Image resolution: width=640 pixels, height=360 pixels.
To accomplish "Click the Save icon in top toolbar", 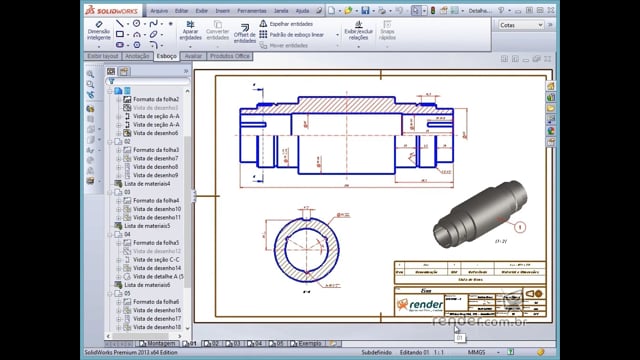I will 365,11.
